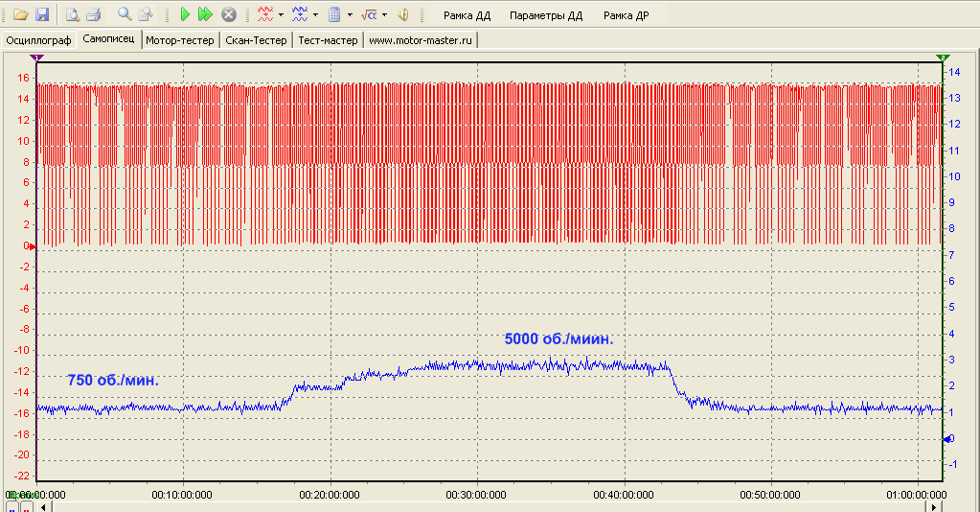Click the horizontal scrollbar right arrow

click(934, 506)
